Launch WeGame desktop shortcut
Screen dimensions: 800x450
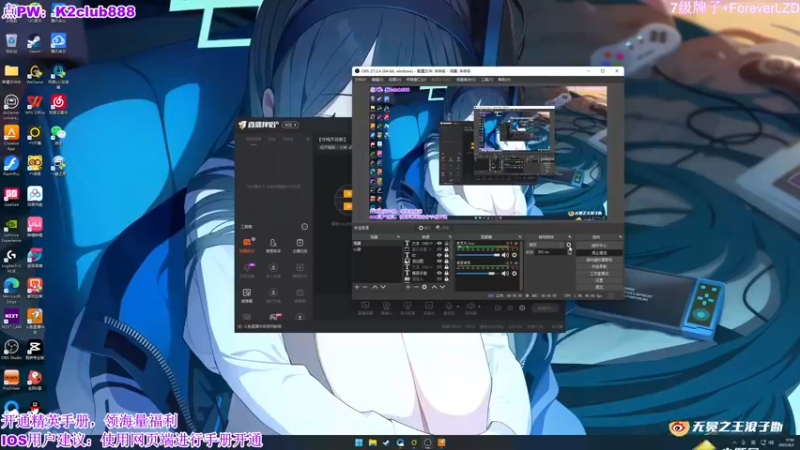click(x=35, y=74)
